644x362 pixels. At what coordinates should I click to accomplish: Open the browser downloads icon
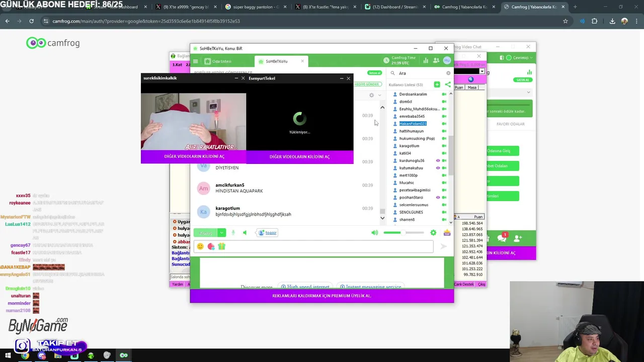(x=612, y=21)
